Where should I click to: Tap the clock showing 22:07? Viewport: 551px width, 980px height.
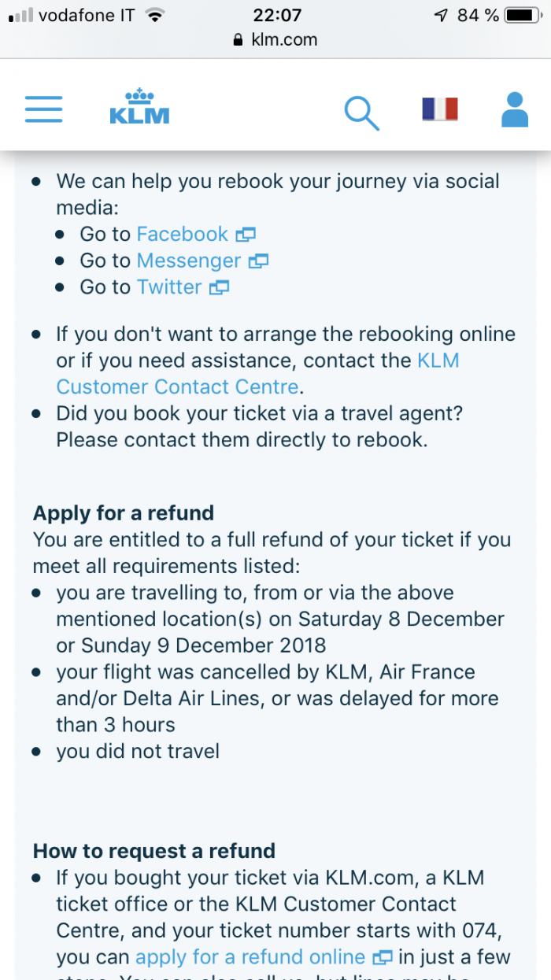(275, 15)
